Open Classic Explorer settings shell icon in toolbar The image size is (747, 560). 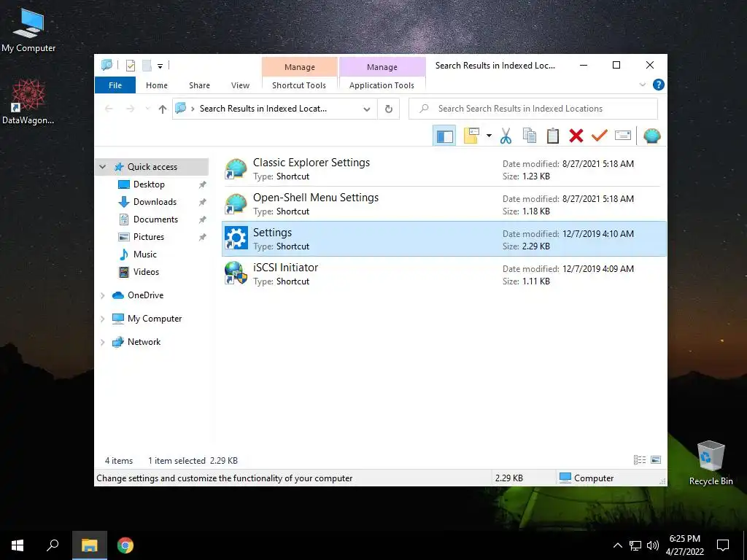click(651, 136)
